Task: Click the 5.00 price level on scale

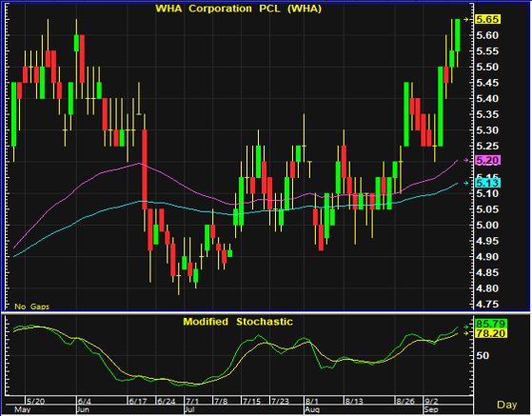Action: point(487,225)
